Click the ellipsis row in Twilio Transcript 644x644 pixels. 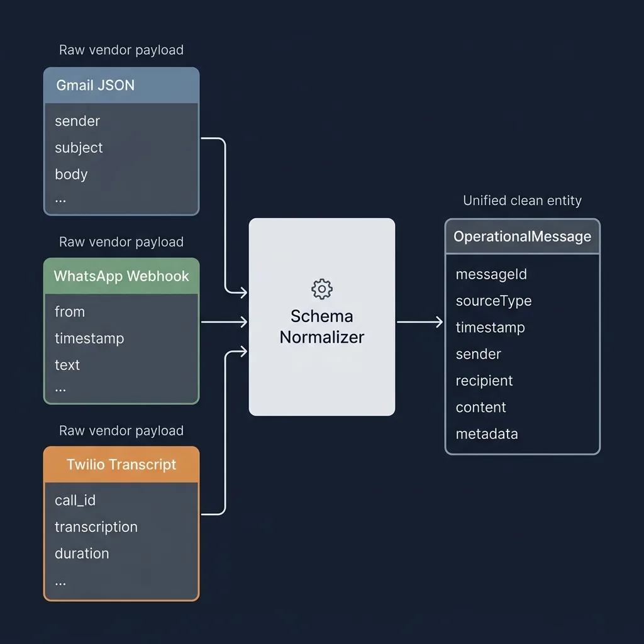click(x=60, y=583)
